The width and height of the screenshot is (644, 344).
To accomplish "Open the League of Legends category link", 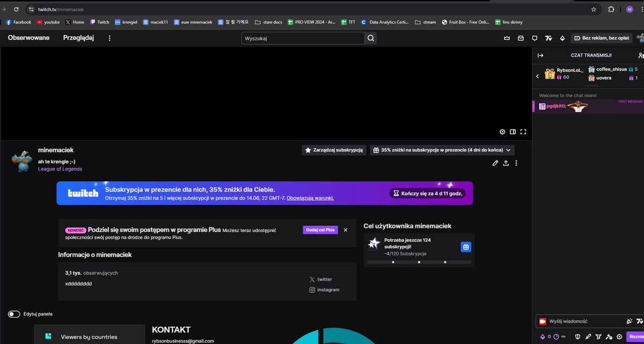I will point(60,169).
